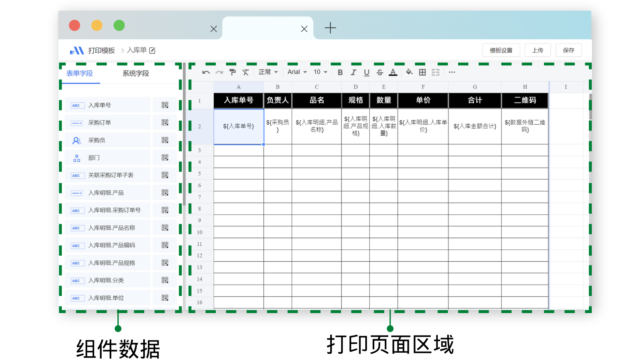Click the 上传 button
The width and height of the screenshot is (644, 362).
point(538,50)
